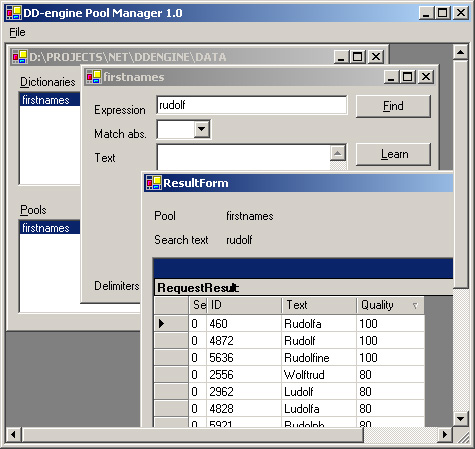This screenshot has width=475, height=449.
Task: Click inside the Text box
Action: (244, 157)
